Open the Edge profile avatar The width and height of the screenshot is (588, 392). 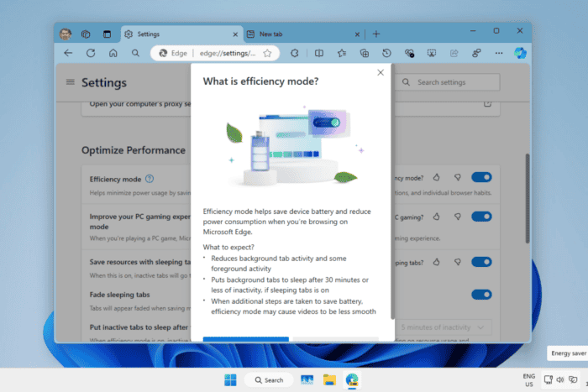pyautogui.click(x=66, y=34)
